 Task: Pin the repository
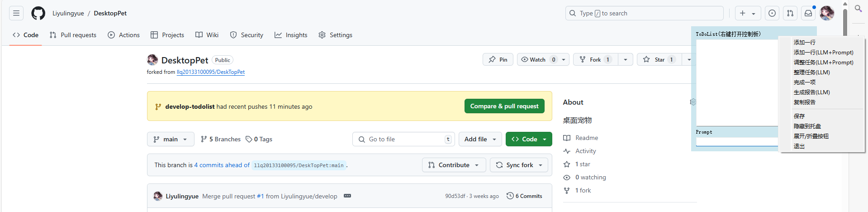pyautogui.click(x=498, y=59)
